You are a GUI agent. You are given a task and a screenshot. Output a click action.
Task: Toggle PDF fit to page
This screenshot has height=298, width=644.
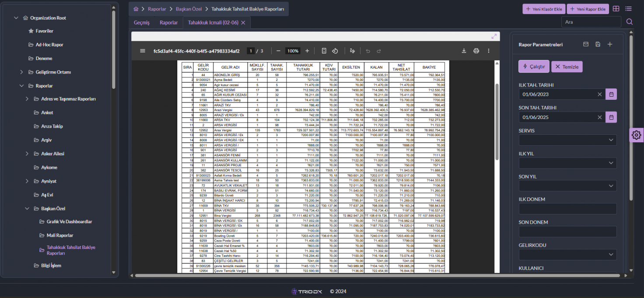324,51
